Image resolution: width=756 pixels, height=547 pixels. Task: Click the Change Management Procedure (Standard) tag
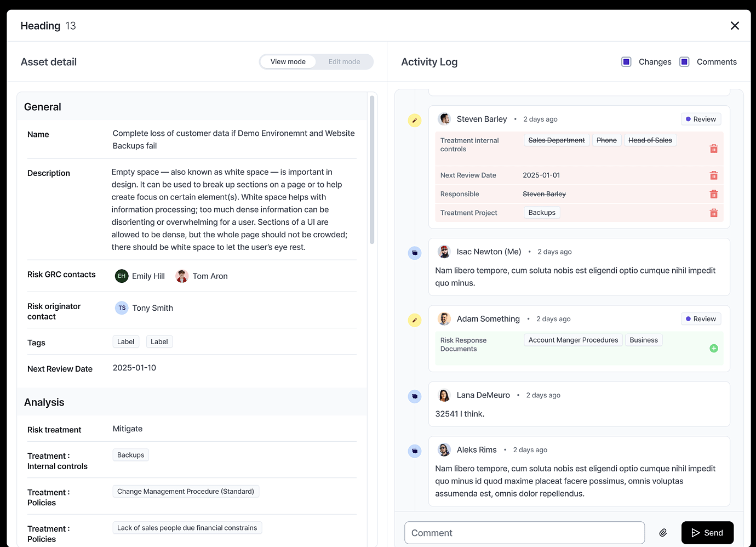click(186, 491)
